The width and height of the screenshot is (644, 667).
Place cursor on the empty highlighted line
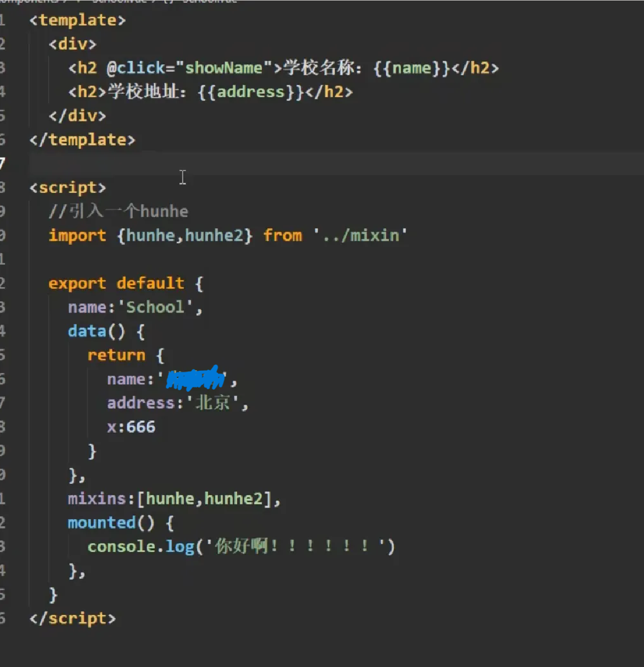click(x=336, y=164)
